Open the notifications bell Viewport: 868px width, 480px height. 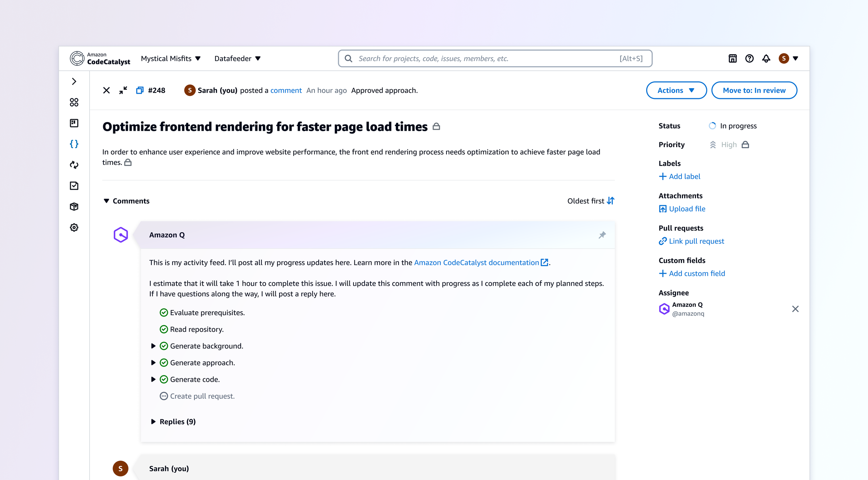[x=766, y=58]
